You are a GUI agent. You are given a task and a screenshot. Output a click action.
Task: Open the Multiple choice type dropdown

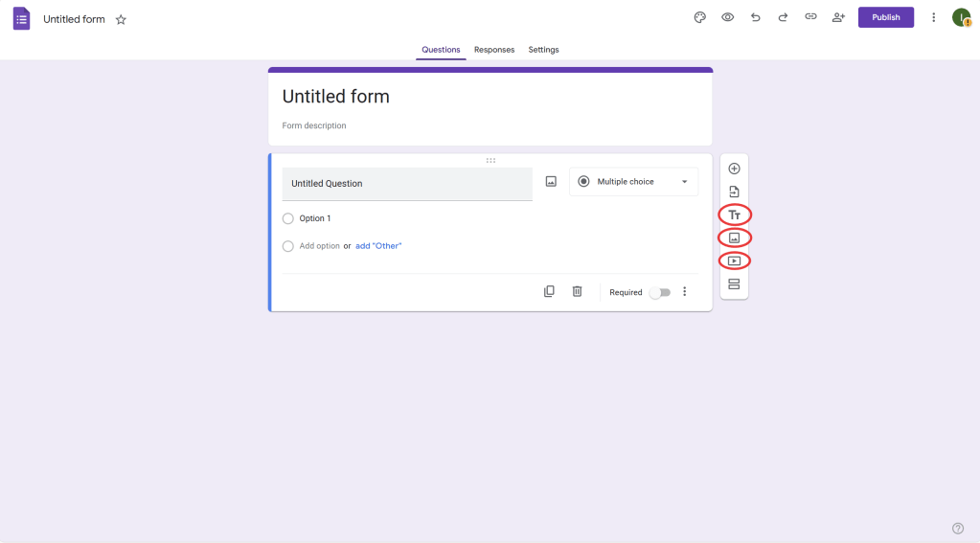tap(633, 182)
